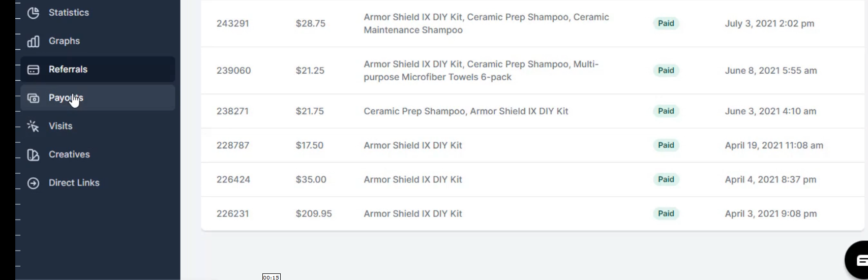Click the Statistics pie chart icon
868x280 pixels.
tap(33, 13)
